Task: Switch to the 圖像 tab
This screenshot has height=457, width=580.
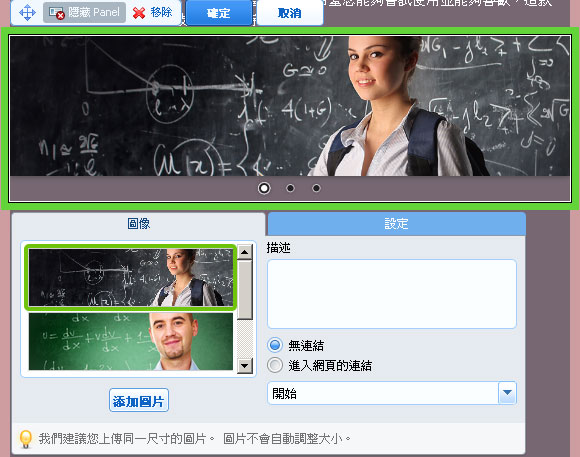Action: click(138, 224)
